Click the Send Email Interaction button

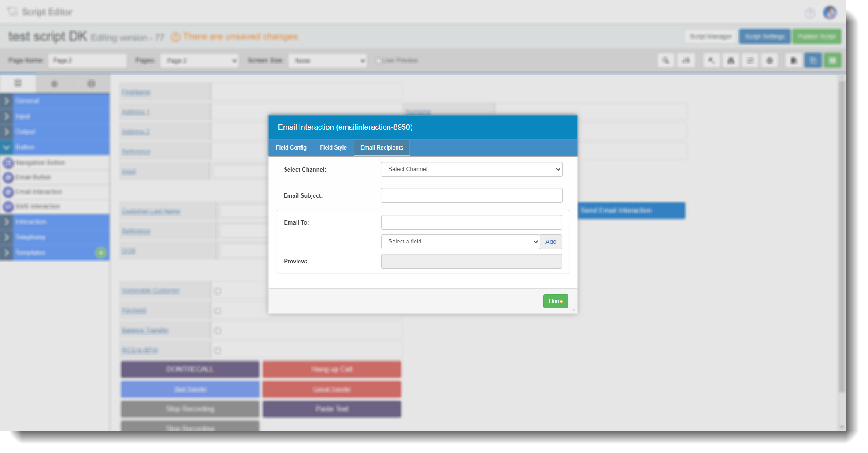631,211
